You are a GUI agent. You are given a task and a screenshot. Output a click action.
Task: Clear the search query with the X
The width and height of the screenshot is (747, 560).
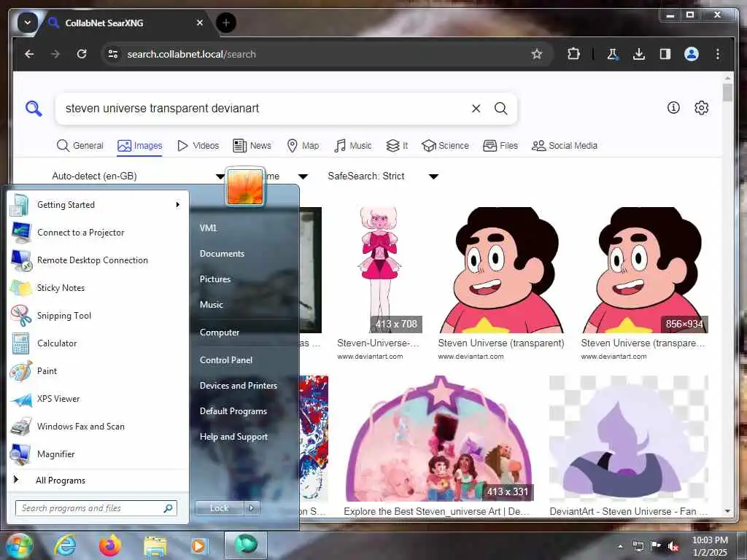(476, 109)
